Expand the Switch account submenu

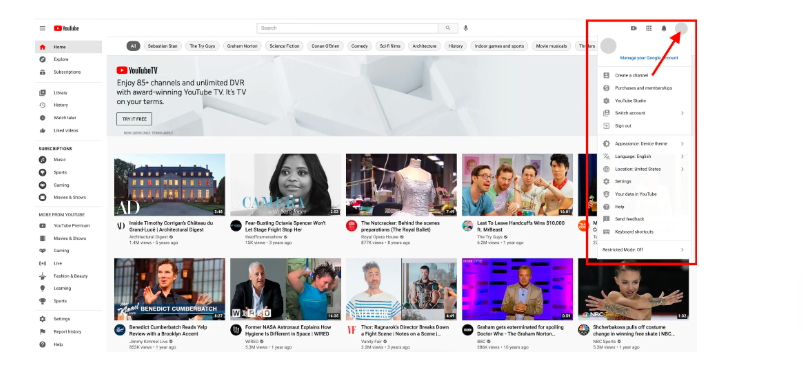click(644, 113)
